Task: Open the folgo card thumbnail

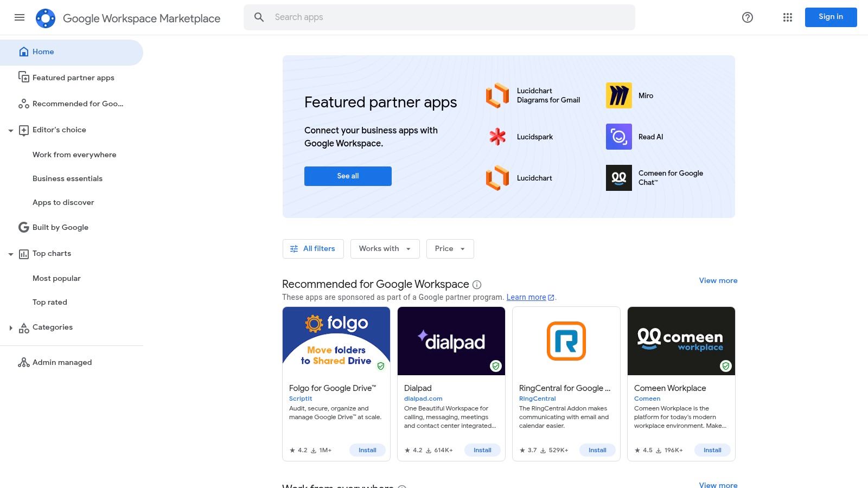Action: point(336,341)
